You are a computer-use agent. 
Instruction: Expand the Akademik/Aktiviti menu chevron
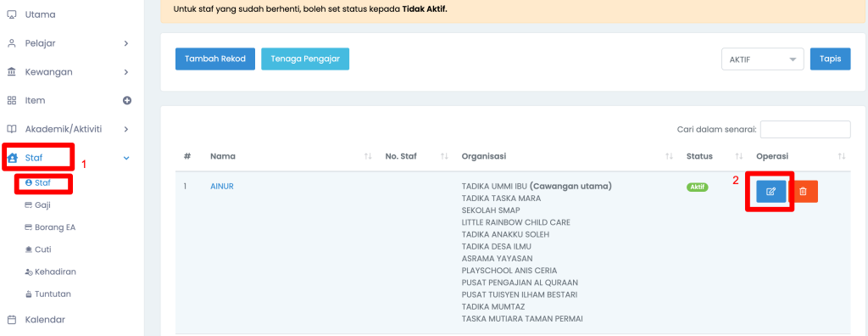126,129
